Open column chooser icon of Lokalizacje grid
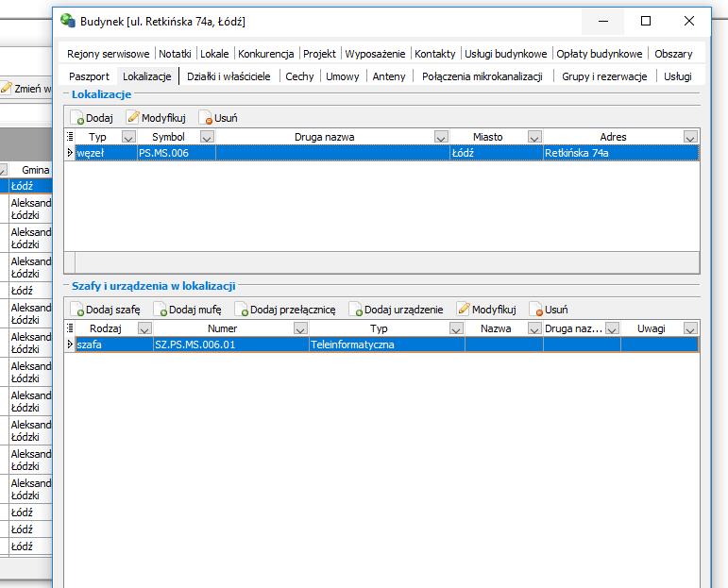This screenshot has height=588, width=728. pos(70,137)
